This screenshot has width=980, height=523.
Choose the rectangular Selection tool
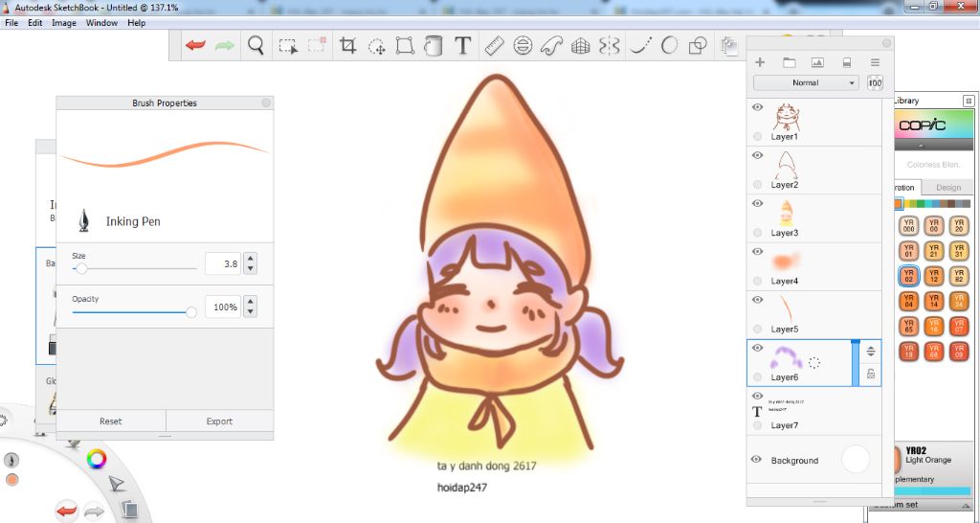coord(288,46)
